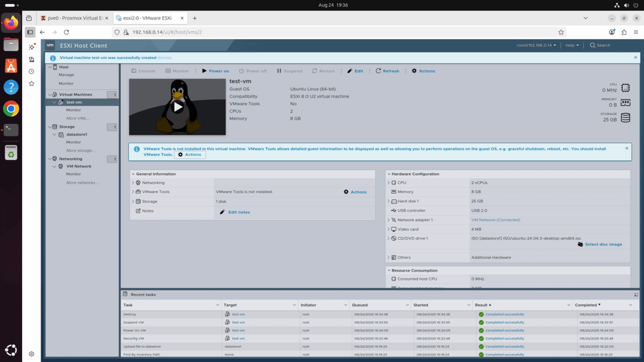Open Ubuntu App Center in dock

pos(11,65)
